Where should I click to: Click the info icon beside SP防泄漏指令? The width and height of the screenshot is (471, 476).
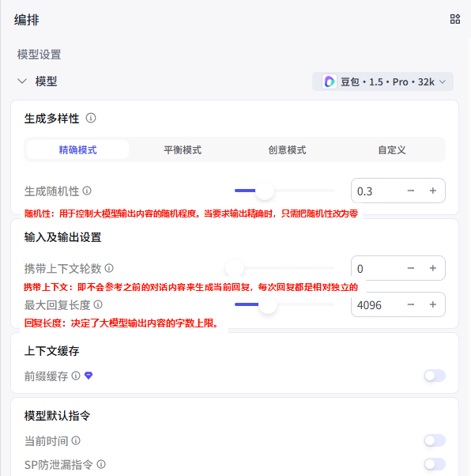(x=101, y=464)
